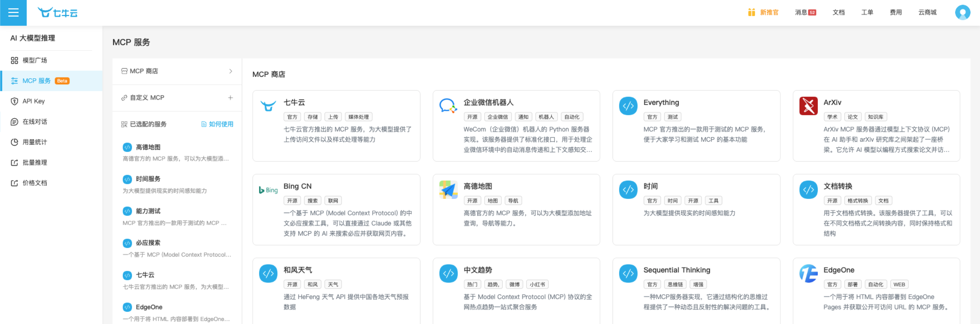Click the 小红书 tag on 中文趋势 card
980x324 pixels.
[x=537, y=284]
